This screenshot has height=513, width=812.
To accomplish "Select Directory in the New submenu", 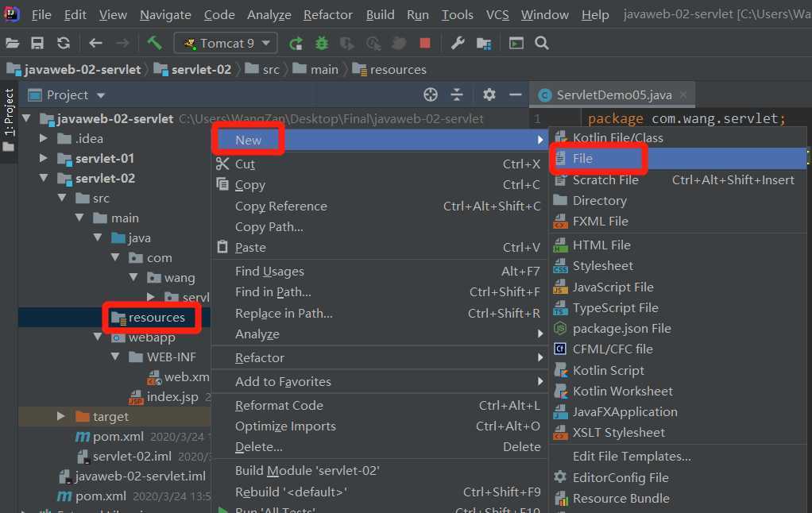I will click(679, 200).
